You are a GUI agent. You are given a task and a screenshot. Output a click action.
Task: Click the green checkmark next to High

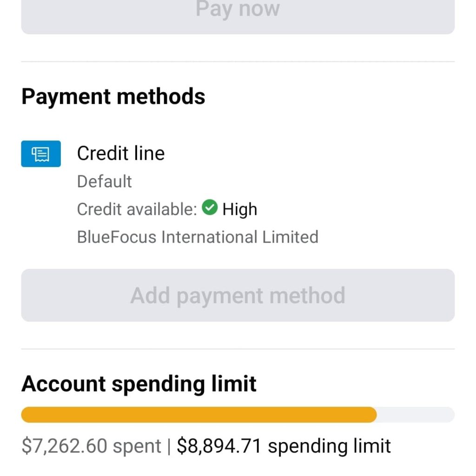(x=211, y=208)
